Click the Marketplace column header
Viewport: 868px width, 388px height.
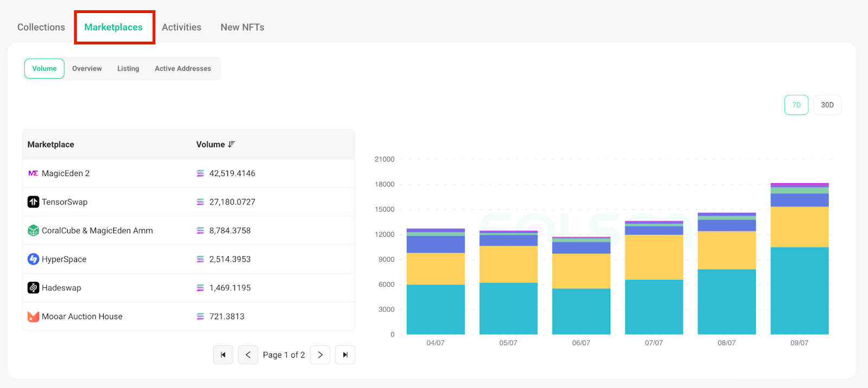(x=51, y=145)
